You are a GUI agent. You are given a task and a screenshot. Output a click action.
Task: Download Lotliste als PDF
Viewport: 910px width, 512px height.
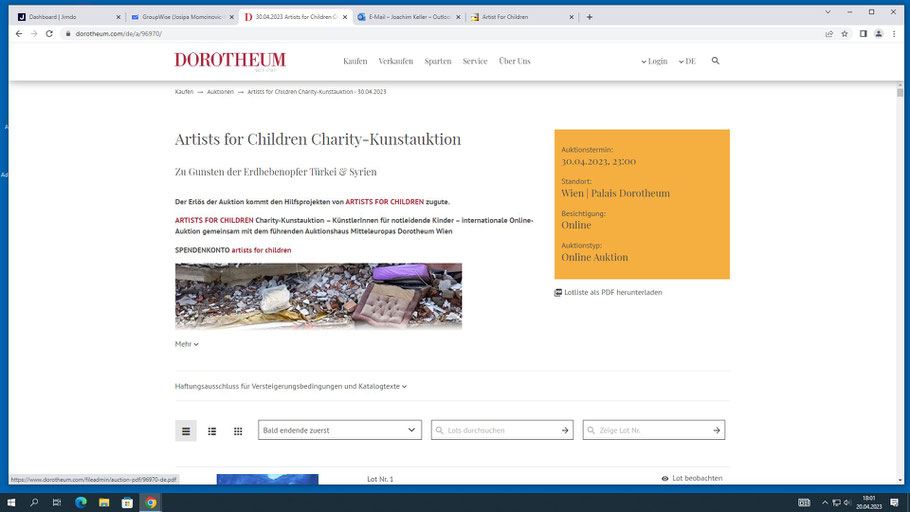[x=608, y=293]
